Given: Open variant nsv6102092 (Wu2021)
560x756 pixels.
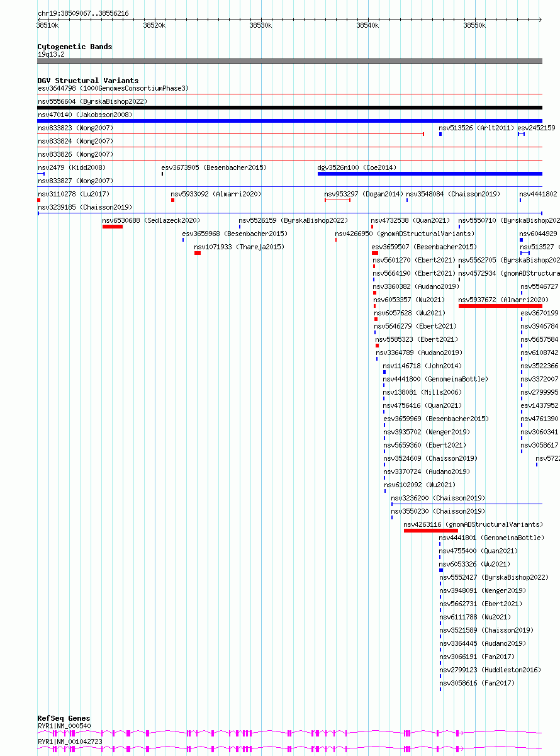Looking at the screenshot, I should point(420,485).
